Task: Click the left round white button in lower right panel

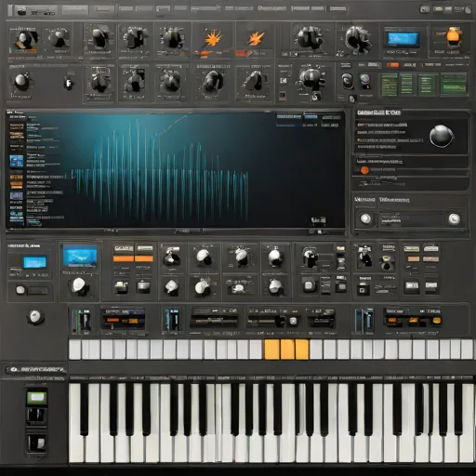Action: pyautogui.click(x=365, y=218)
